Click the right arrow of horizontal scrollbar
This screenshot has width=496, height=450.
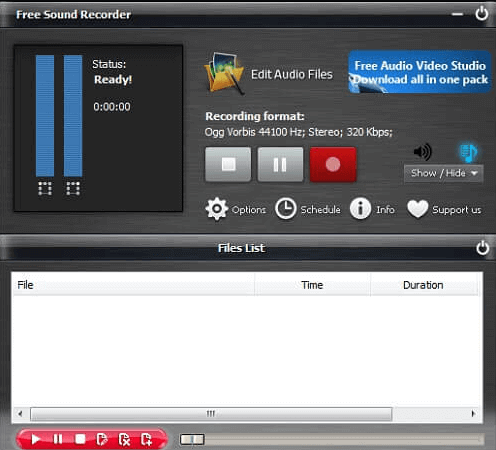[473, 414]
